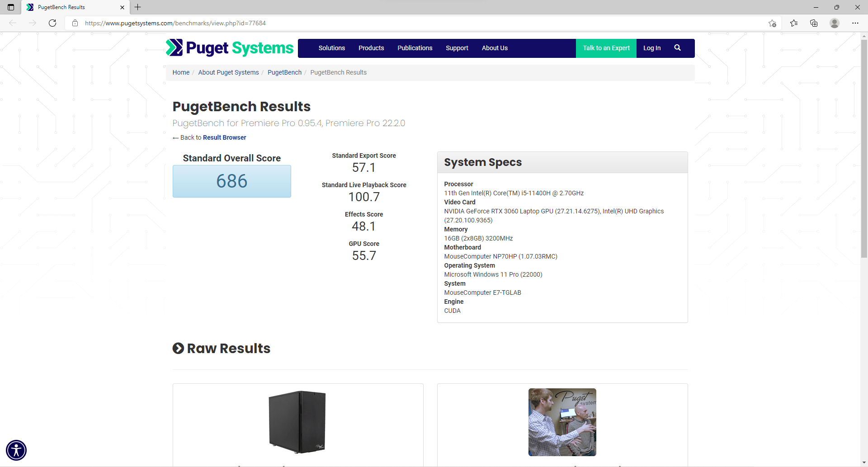
Task: Reload the page with refresh icon
Action: pos(52,23)
